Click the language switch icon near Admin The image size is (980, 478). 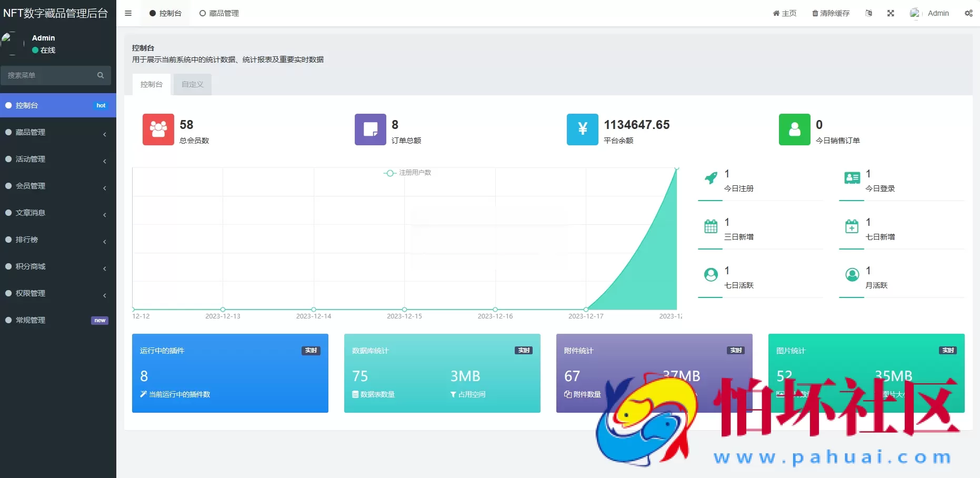(x=868, y=13)
